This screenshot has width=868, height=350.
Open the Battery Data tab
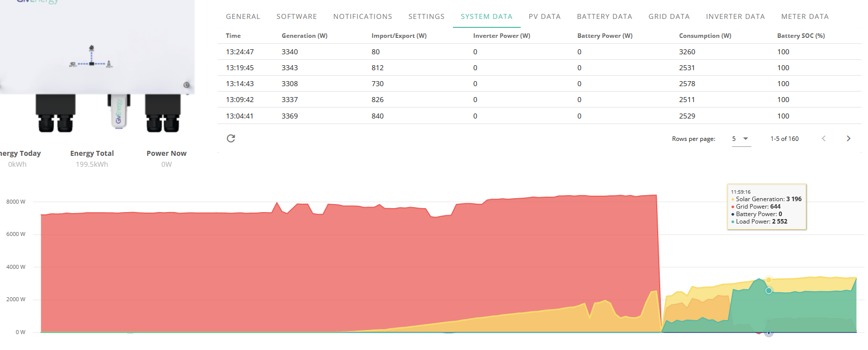click(x=604, y=16)
